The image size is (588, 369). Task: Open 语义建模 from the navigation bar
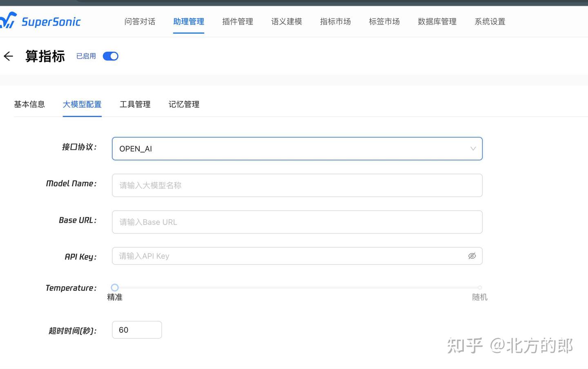tap(286, 22)
